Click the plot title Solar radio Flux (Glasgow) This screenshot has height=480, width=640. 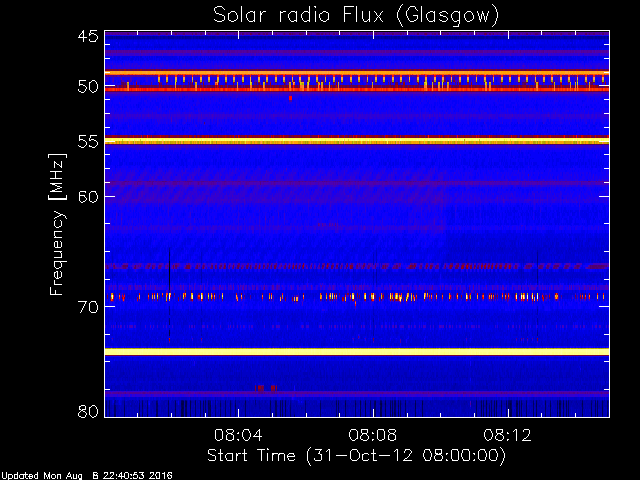tap(356, 16)
